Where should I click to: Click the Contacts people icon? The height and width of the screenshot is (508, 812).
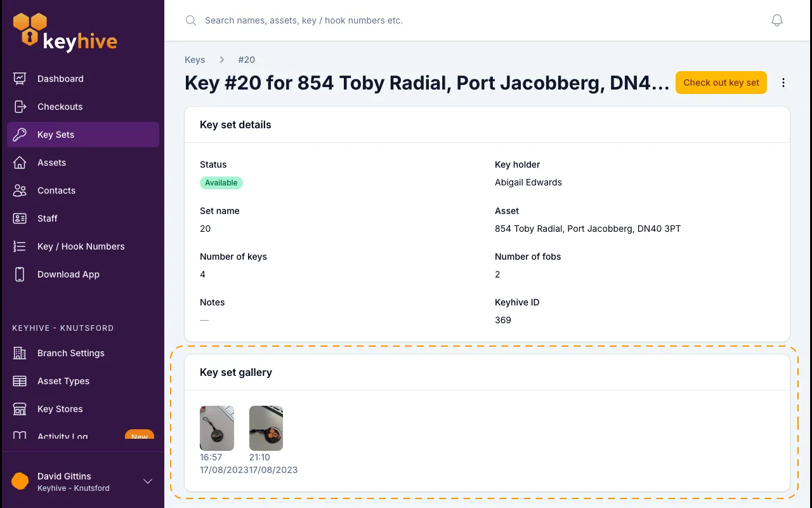pyautogui.click(x=20, y=190)
